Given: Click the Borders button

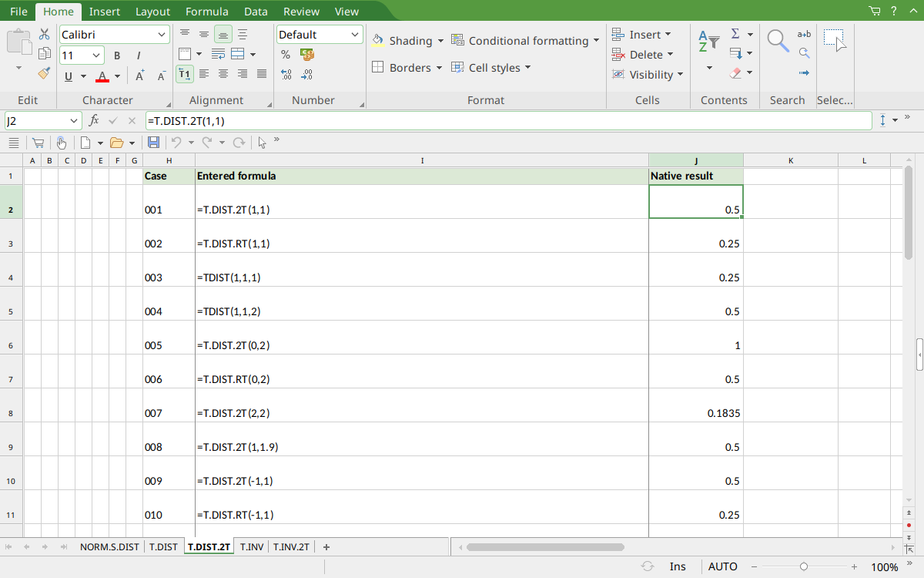Looking at the screenshot, I should [407, 68].
